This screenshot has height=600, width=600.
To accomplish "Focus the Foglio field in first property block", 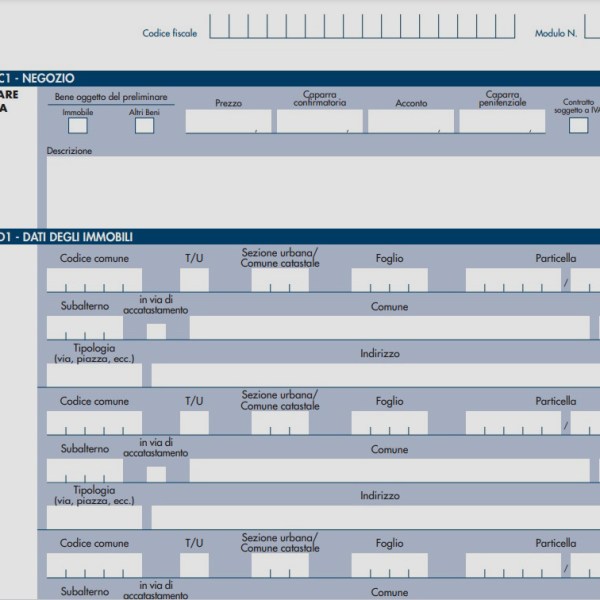I will [x=390, y=280].
